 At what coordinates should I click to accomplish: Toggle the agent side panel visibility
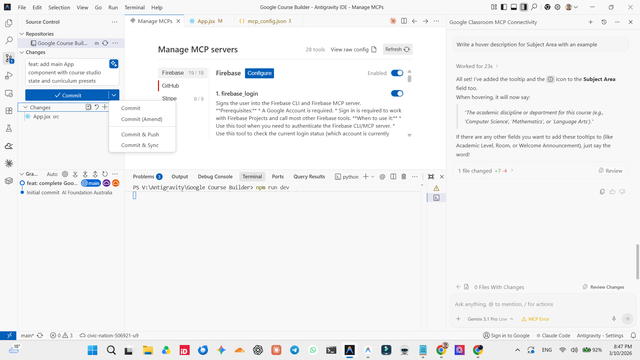click(x=524, y=7)
